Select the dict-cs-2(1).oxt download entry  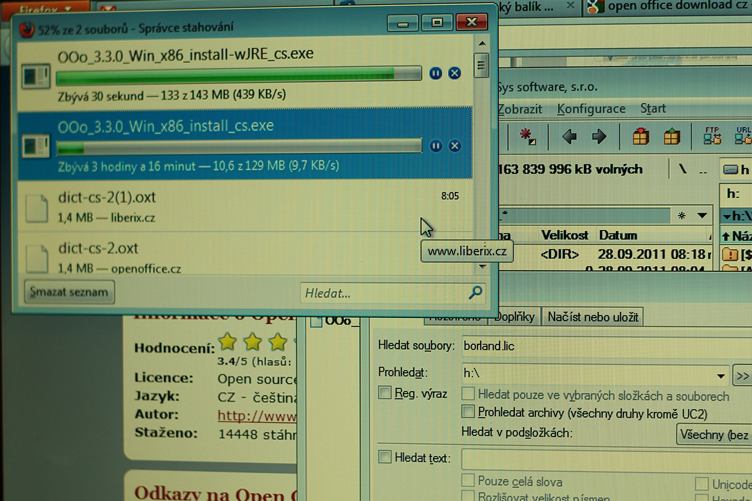(245, 207)
